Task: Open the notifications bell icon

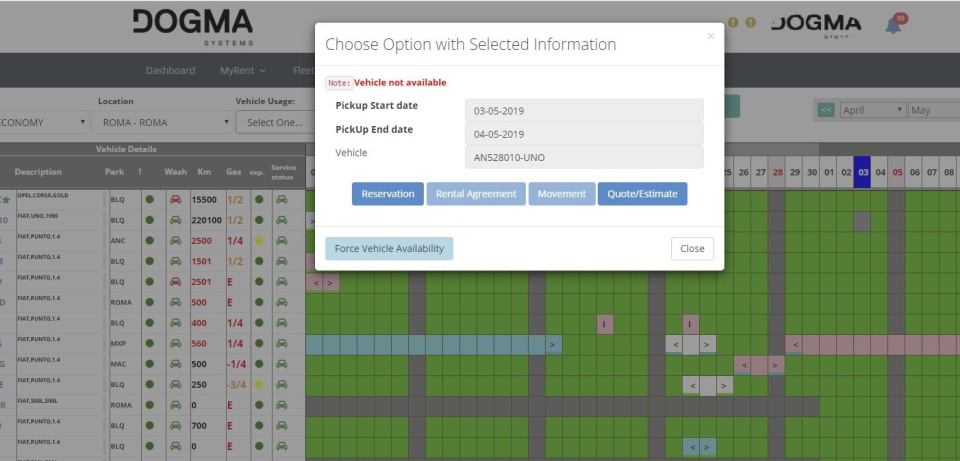Action: coord(893,26)
